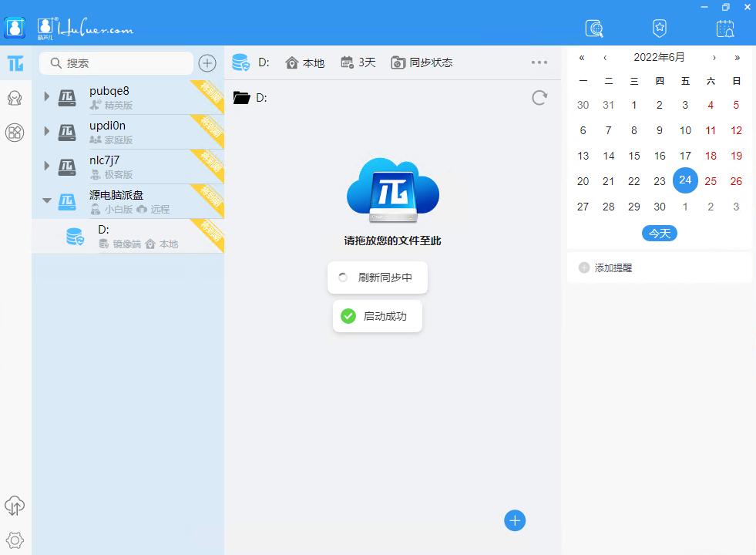Expand the pubqe8 device entry
This screenshot has width=756, height=555.
[46, 96]
